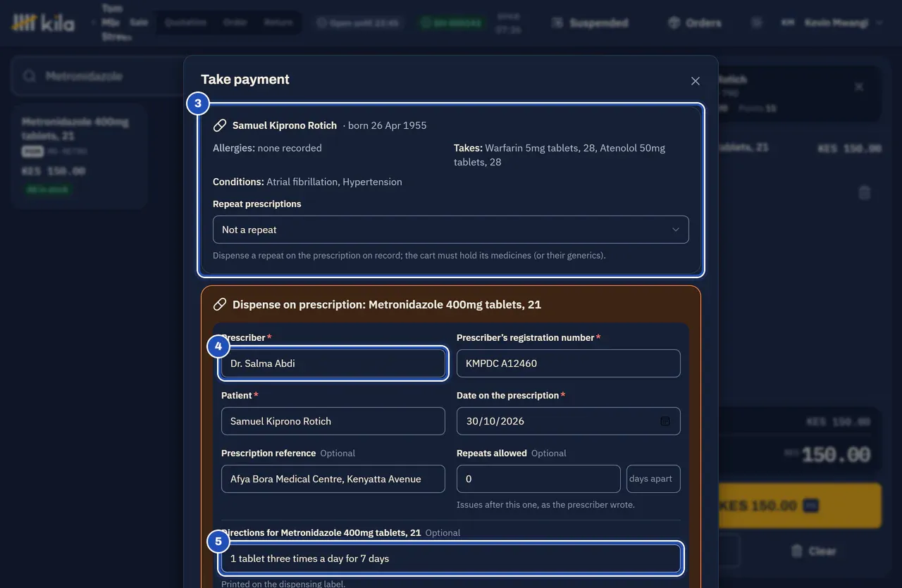Focus the Patient name field

coord(333,421)
